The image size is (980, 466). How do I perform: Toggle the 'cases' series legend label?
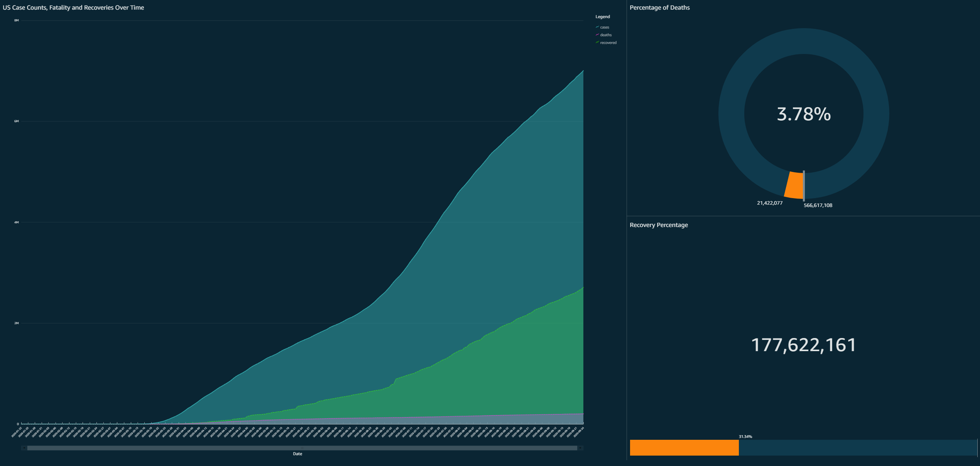coord(605,27)
